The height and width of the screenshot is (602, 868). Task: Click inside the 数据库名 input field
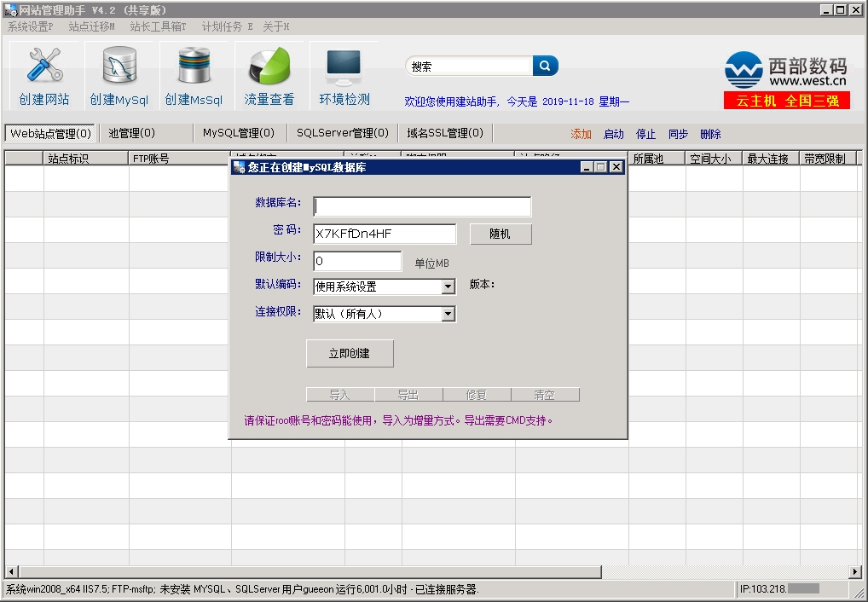tap(422, 206)
